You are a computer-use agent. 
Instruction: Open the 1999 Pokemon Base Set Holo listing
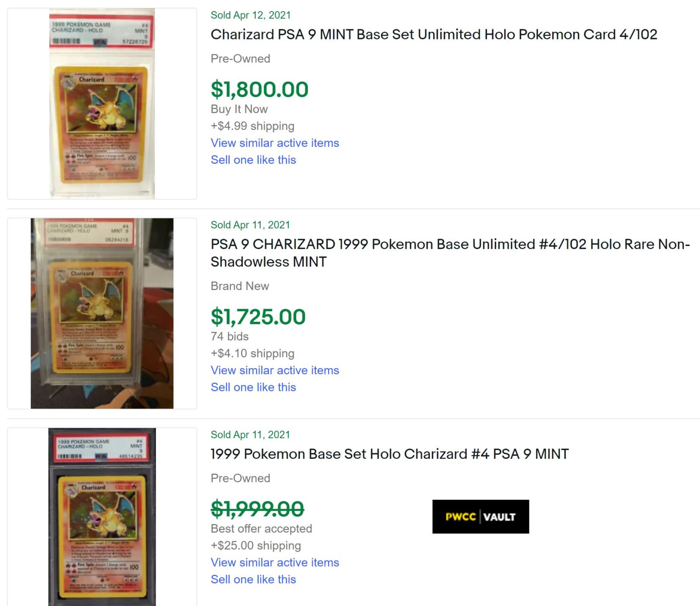click(389, 454)
